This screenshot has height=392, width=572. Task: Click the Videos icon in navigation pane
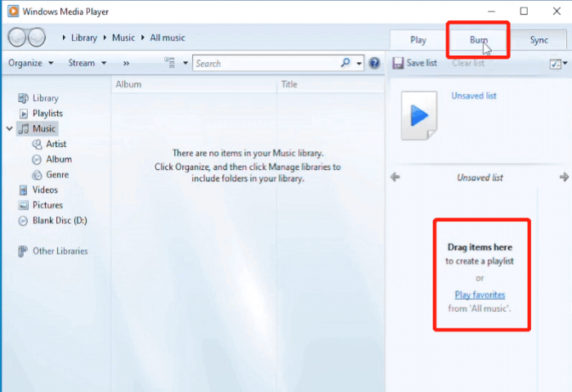[x=23, y=189]
